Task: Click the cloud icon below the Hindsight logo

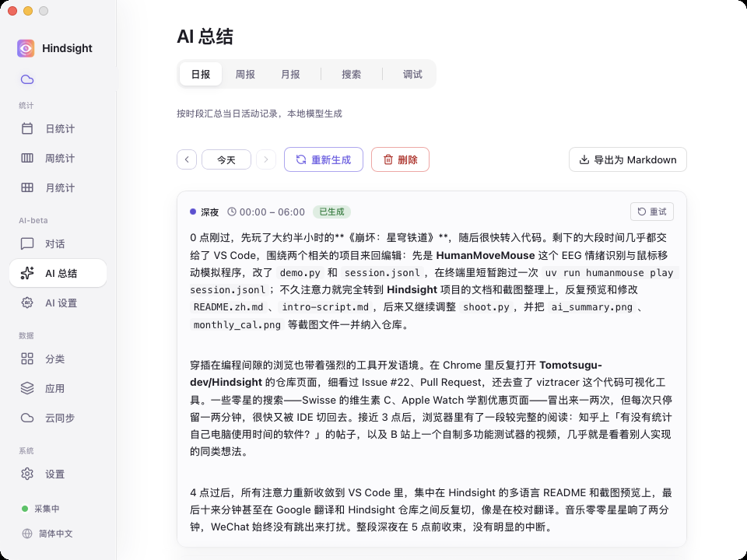Action: tap(27, 79)
